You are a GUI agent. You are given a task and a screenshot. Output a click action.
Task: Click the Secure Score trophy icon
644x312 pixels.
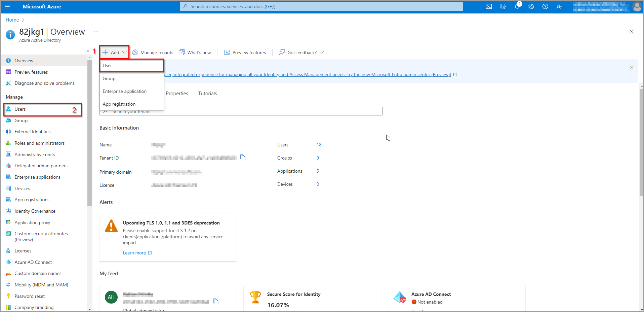pyautogui.click(x=255, y=297)
